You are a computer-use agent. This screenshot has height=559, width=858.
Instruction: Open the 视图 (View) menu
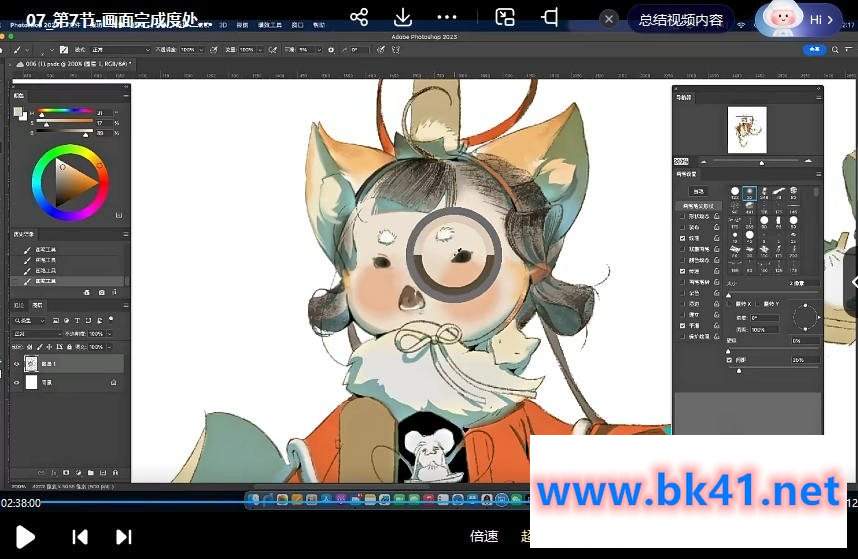click(x=242, y=25)
